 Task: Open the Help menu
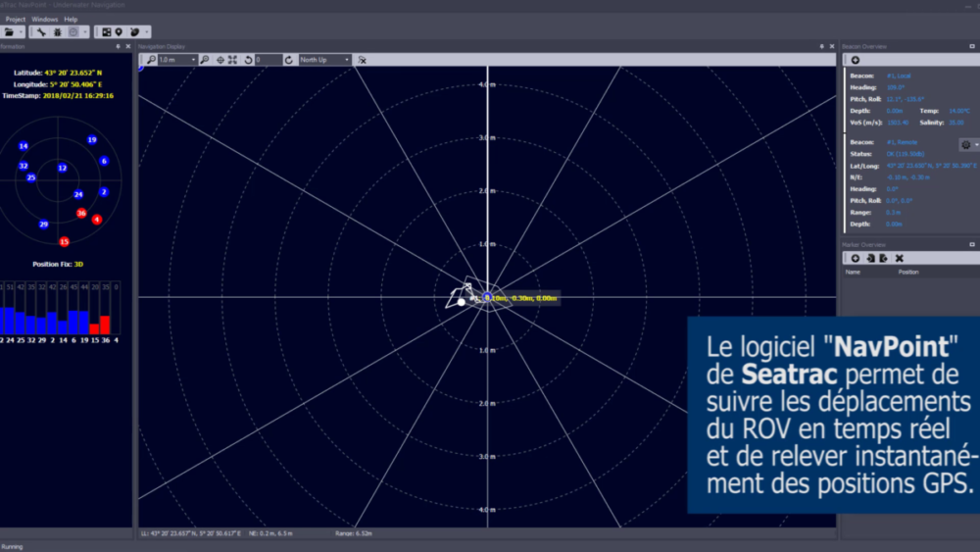[x=71, y=20]
